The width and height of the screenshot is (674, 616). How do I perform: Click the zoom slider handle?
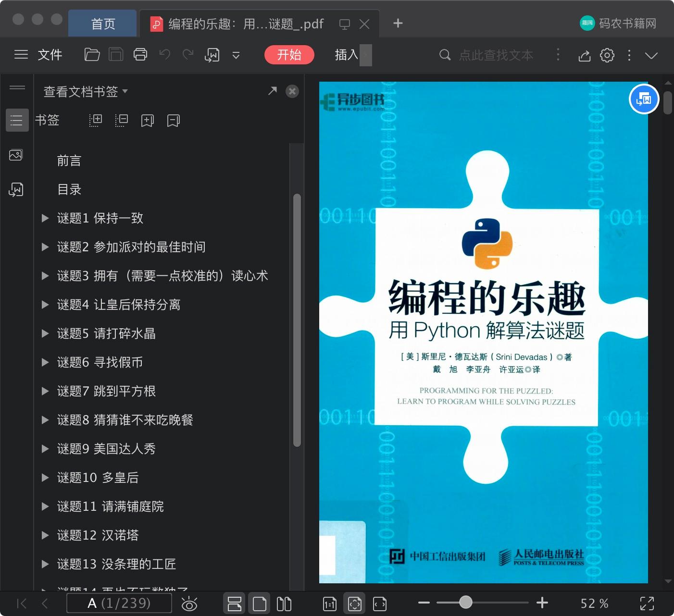[x=465, y=603]
